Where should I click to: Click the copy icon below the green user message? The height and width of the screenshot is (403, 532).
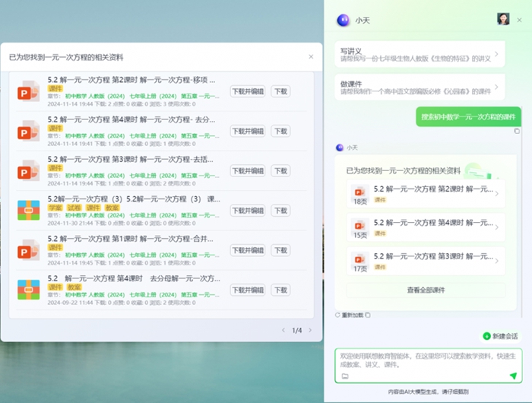point(517,131)
